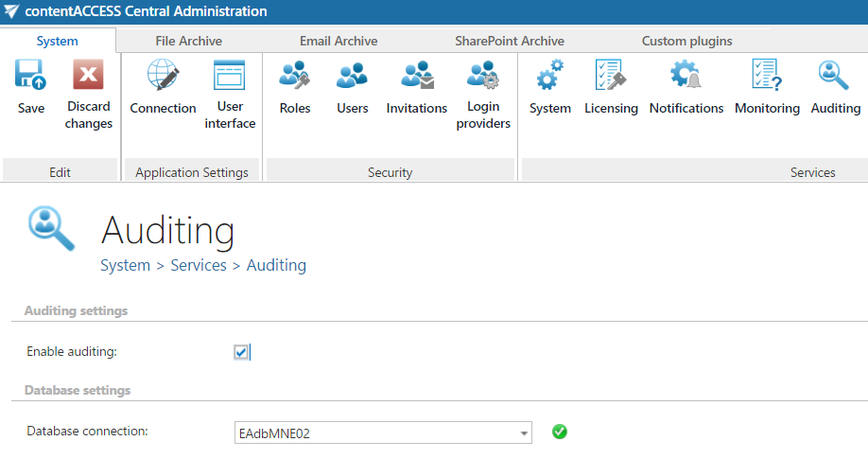The width and height of the screenshot is (868, 459).
Task: Click the large Auditing page header icon
Action: pos(51,228)
